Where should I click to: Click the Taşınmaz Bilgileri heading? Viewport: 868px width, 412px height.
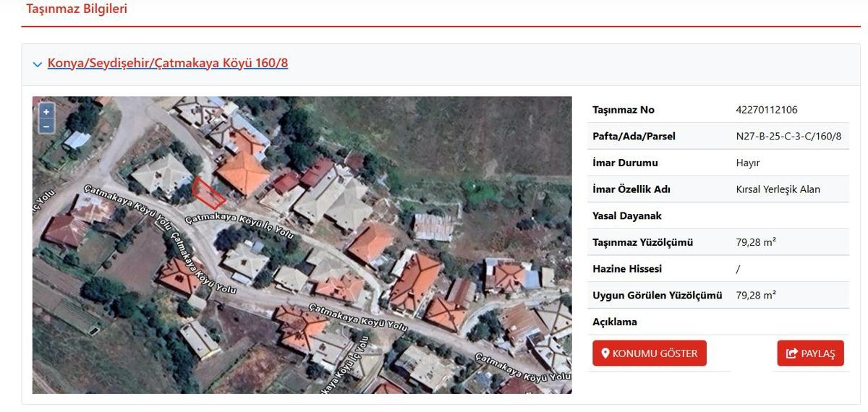click(77, 9)
